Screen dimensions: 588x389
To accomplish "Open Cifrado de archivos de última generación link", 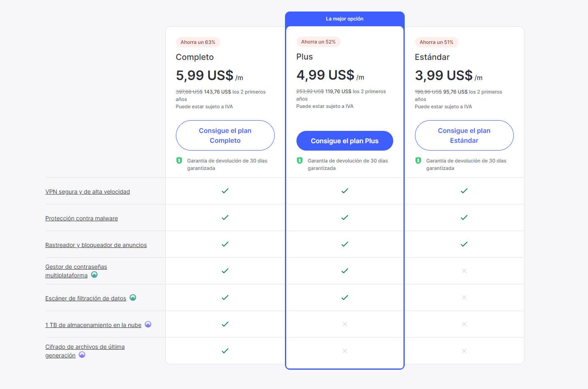I will point(85,351).
